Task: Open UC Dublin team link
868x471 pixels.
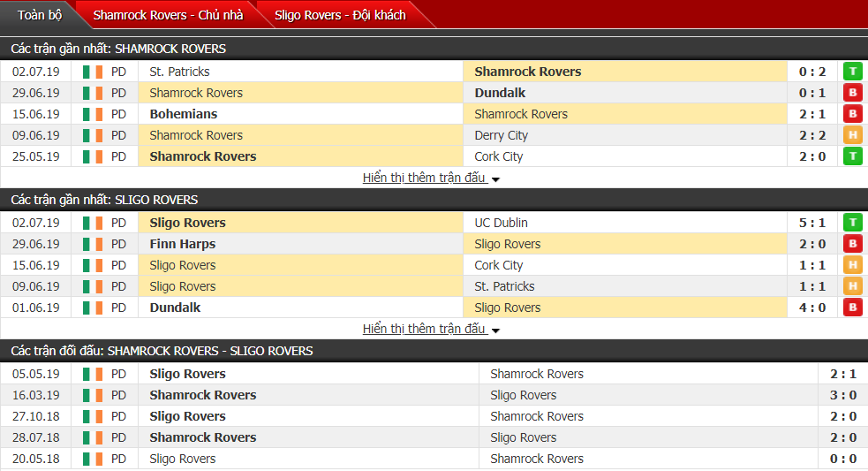Action: (x=501, y=222)
